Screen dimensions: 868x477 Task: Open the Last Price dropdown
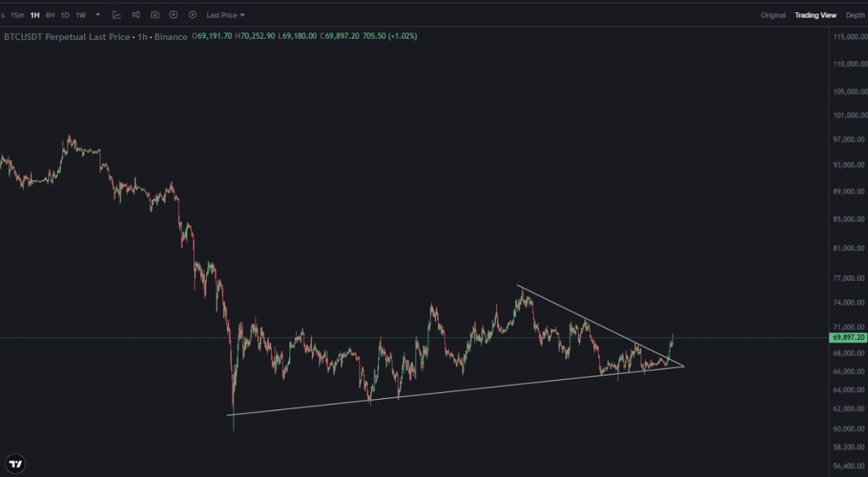(225, 15)
